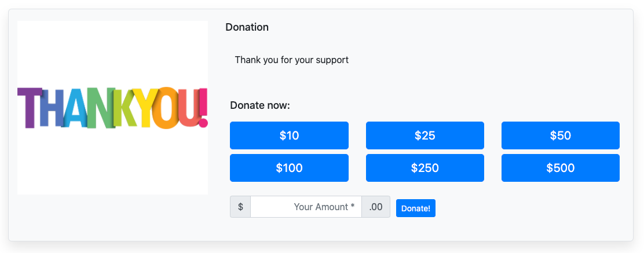Choose the $250 donation button
644x253 pixels.
coord(425,168)
